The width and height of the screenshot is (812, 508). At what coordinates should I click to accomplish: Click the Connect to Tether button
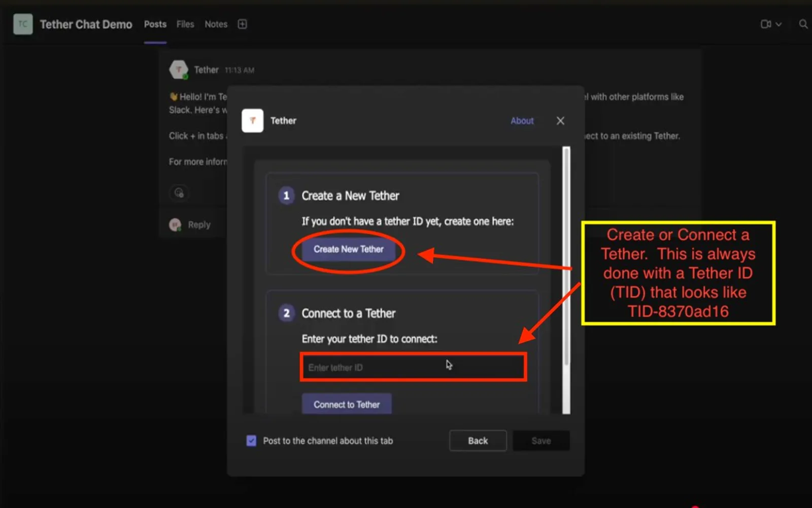pos(347,404)
